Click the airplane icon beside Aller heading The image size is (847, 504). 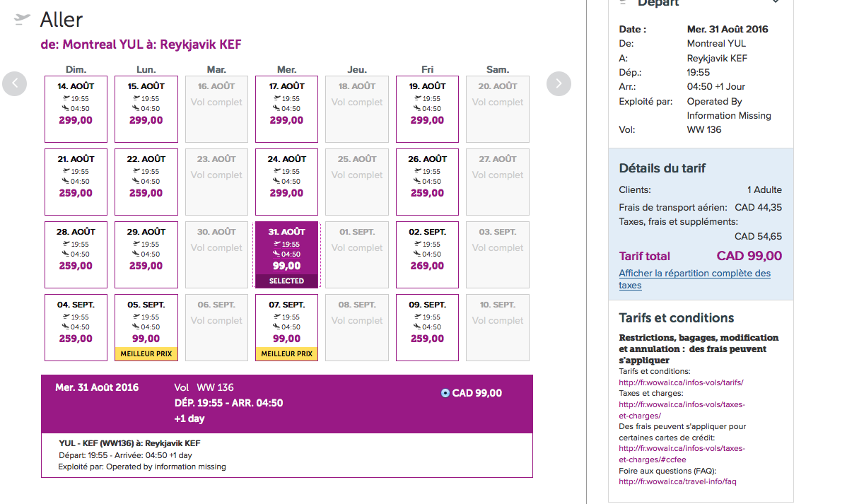pos(22,20)
